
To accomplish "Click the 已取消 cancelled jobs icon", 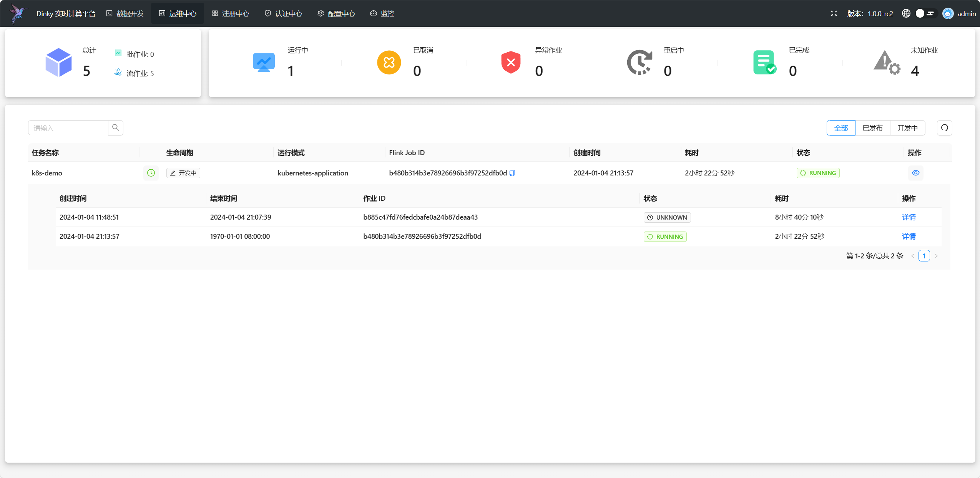I will pos(389,62).
